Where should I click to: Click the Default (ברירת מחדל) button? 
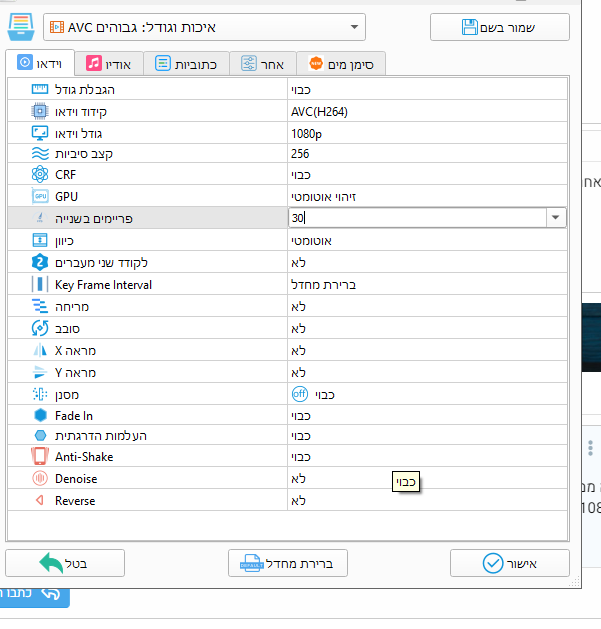point(288,563)
